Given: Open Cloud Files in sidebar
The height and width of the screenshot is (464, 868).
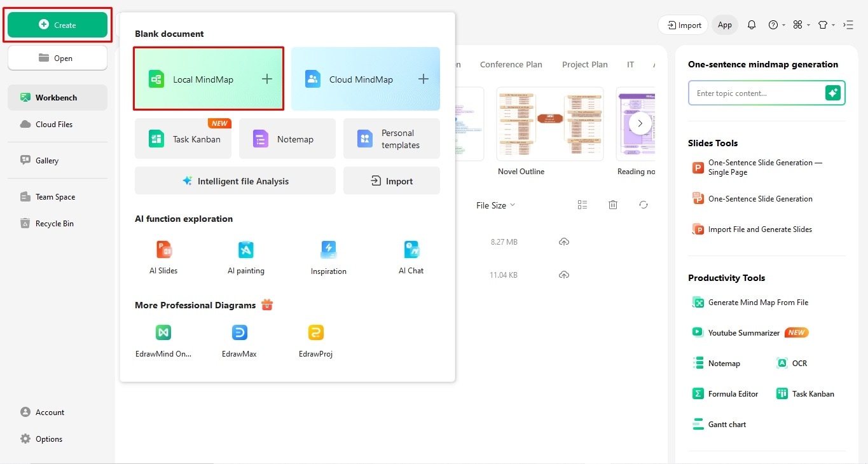Looking at the screenshot, I should 57,124.
